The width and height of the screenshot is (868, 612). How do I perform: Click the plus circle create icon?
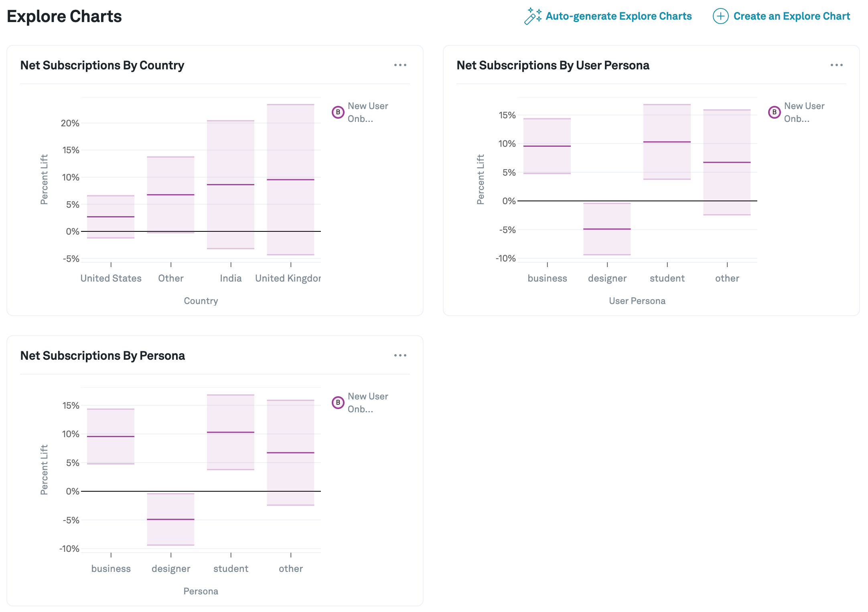pos(720,16)
